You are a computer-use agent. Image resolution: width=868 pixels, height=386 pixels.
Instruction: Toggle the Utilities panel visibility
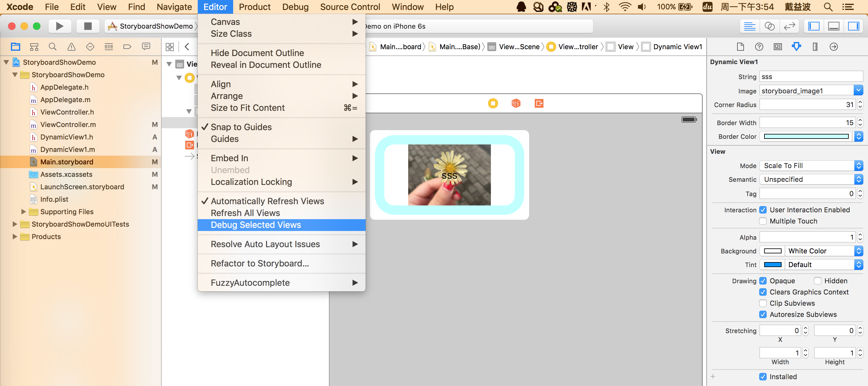(853, 26)
